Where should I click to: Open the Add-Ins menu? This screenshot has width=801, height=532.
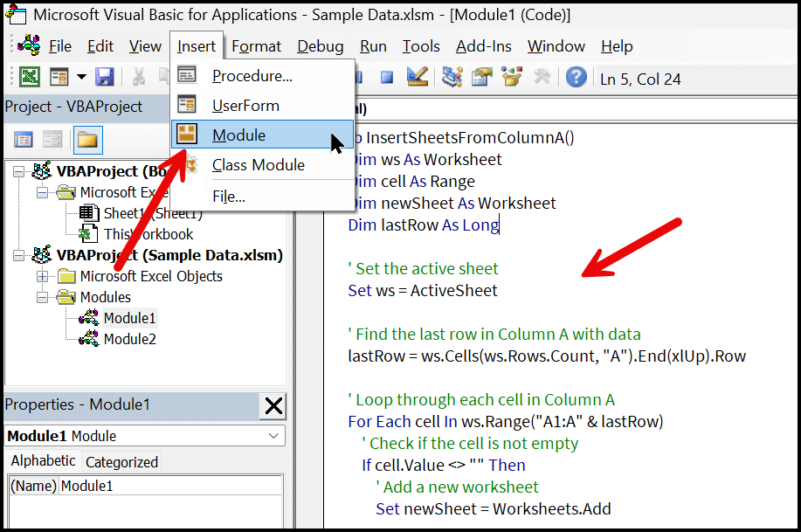484,46
